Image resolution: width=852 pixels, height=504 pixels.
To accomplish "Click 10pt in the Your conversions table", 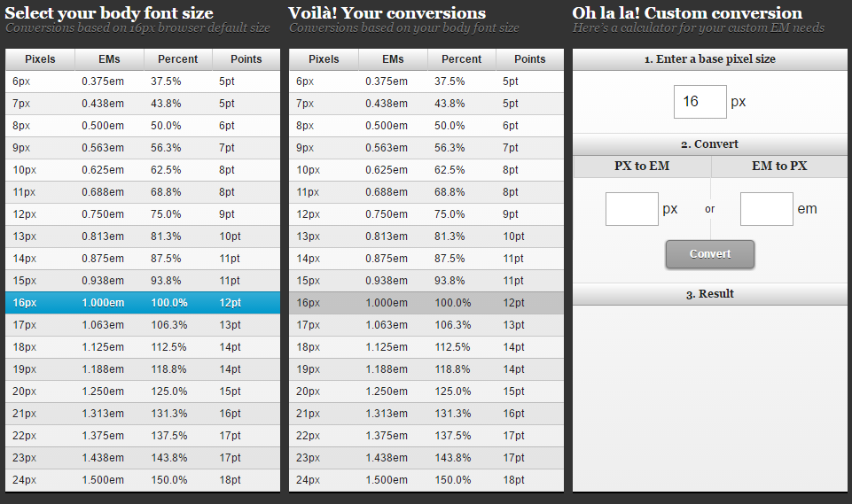I will [513, 236].
